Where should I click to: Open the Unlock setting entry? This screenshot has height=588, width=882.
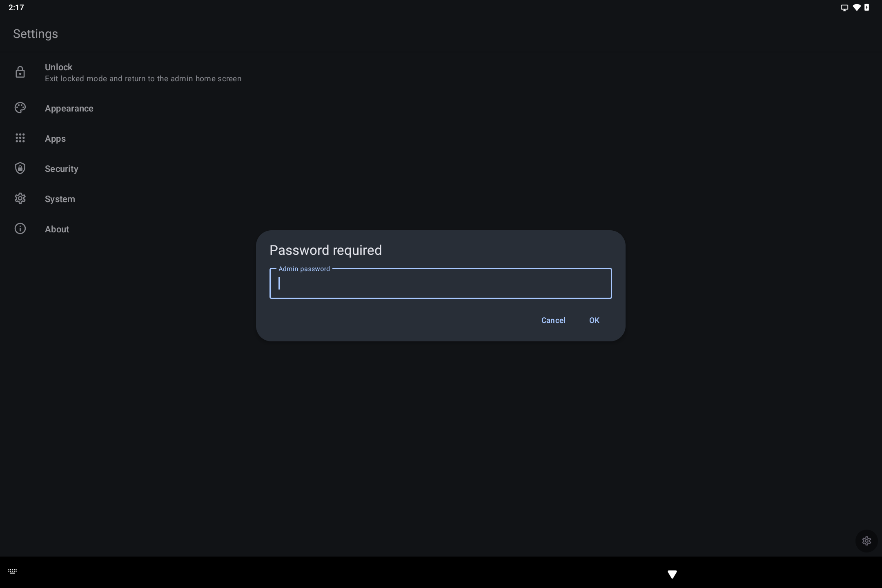pyautogui.click(x=441, y=72)
